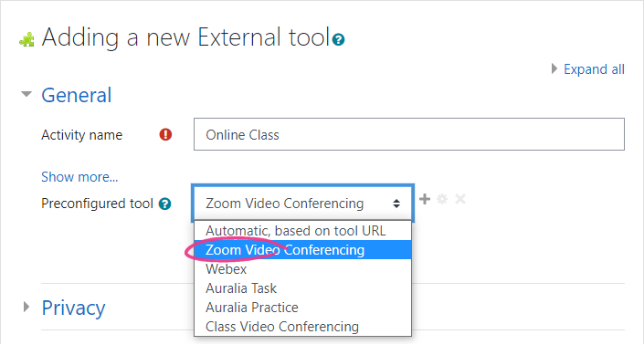
Task: Click the gear icon to edit preconfigured tool
Action: click(x=442, y=199)
